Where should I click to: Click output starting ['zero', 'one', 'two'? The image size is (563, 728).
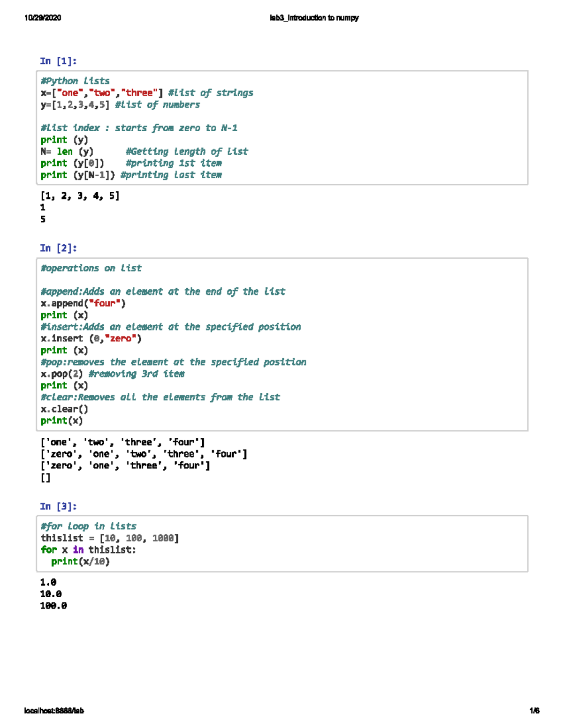coord(144,454)
